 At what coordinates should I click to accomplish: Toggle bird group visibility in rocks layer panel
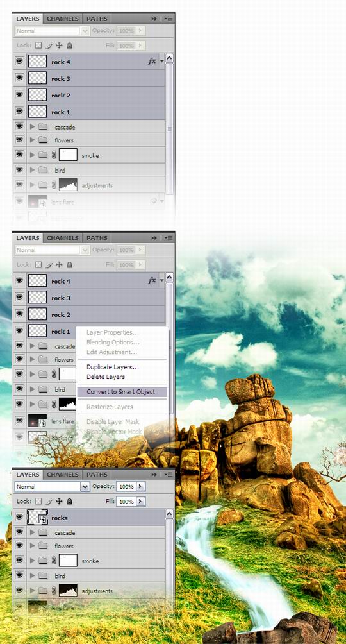[x=19, y=575]
